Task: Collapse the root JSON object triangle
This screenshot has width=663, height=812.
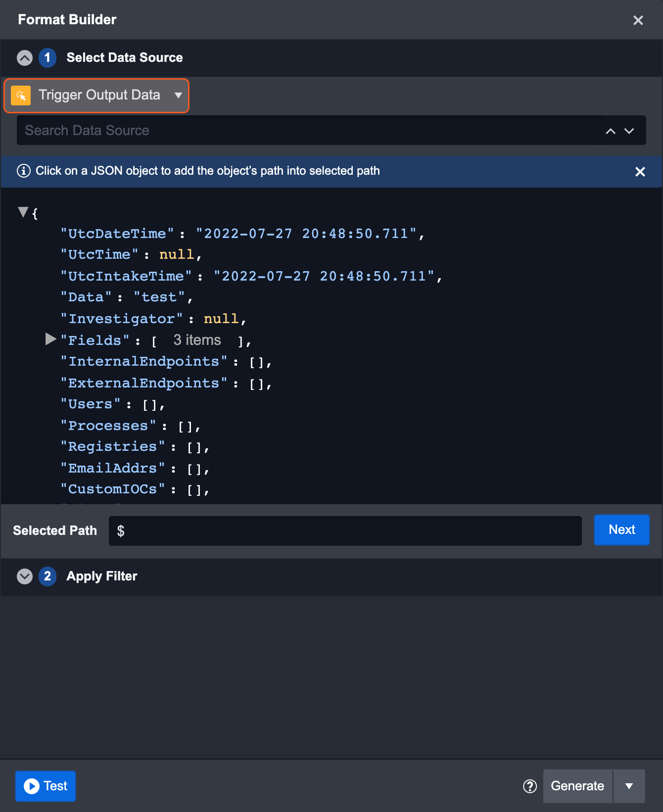Action: (x=23, y=212)
